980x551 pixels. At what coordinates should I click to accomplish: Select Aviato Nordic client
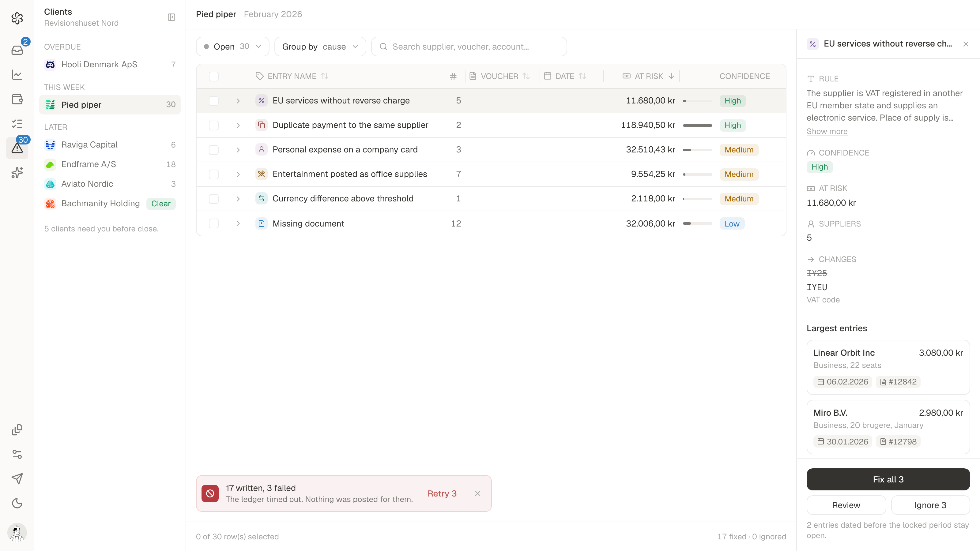[110, 184]
